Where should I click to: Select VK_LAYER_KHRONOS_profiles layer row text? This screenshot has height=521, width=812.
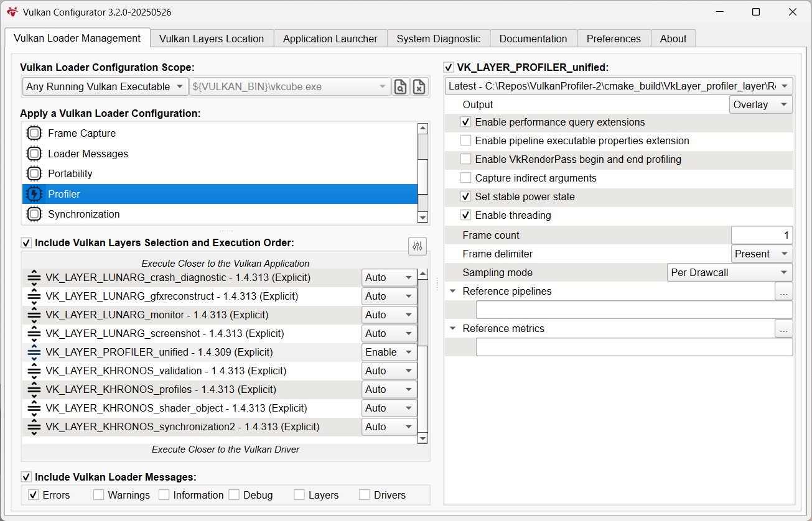161,389
